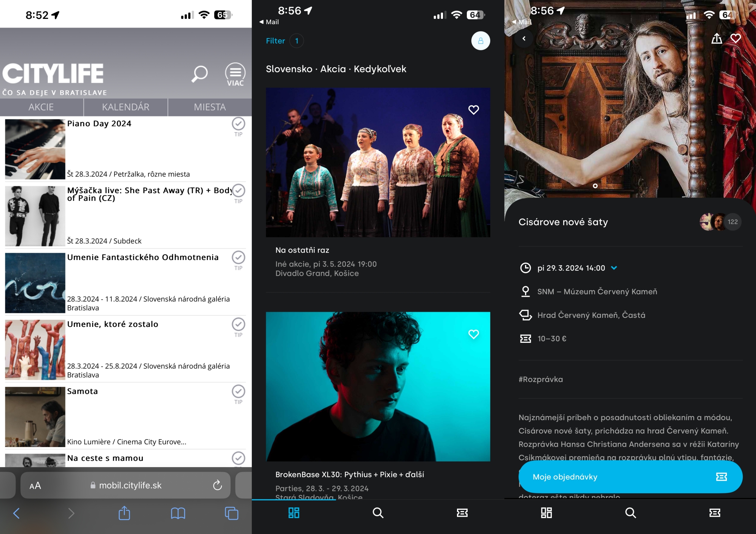Viewport: 756px width, 534px height.
Task: Return to Mail in the middle screen
Action: [269, 22]
